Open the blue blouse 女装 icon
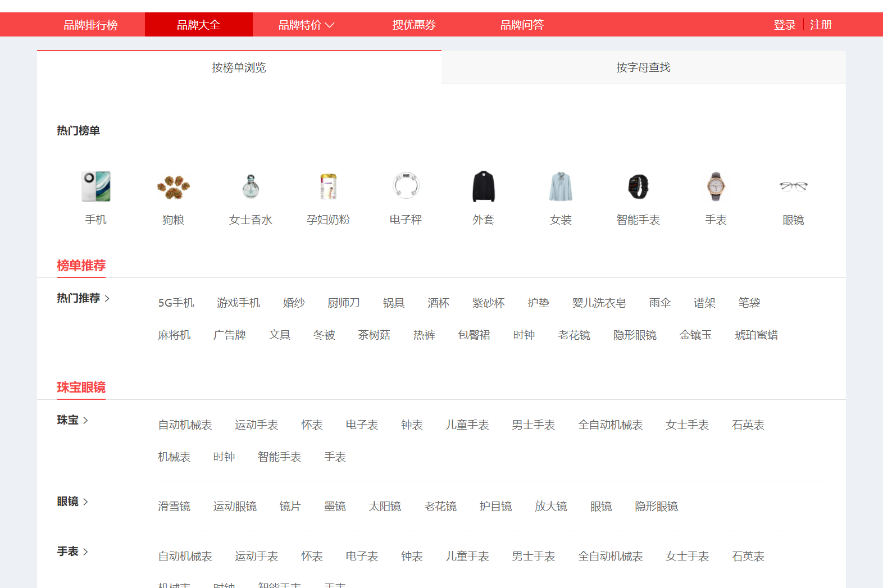The width and height of the screenshot is (883, 588). click(x=561, y=186)
